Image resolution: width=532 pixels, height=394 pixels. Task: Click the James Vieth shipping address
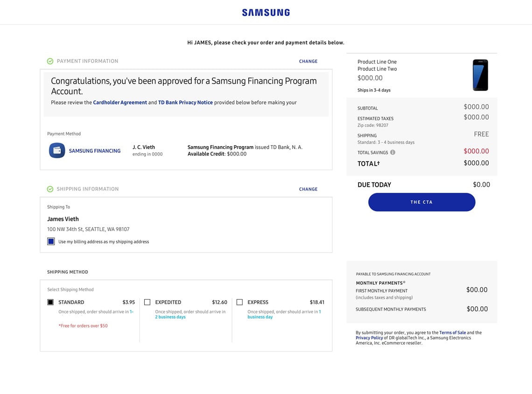pyautogui.click(x=88, y=229)
